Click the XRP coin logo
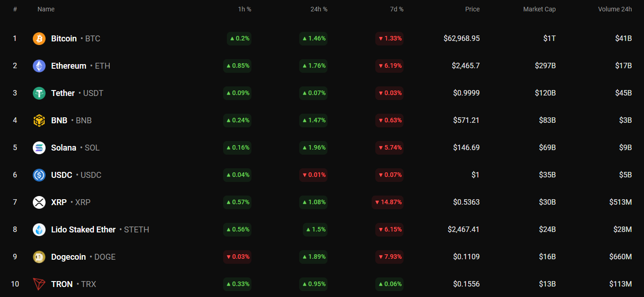This screenshot has height=297, width=644. pos(39,202)
